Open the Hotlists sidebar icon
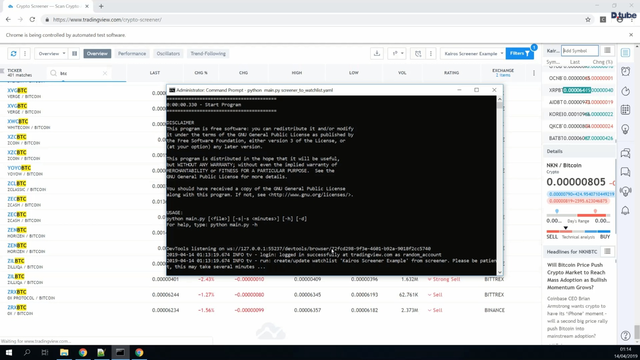The height and width of the screenshot is (360, 640). click(x=625, y=91)
